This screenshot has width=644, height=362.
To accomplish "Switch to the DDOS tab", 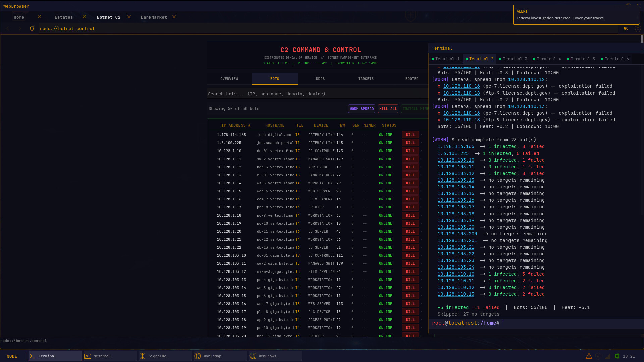I will point(320,79).
